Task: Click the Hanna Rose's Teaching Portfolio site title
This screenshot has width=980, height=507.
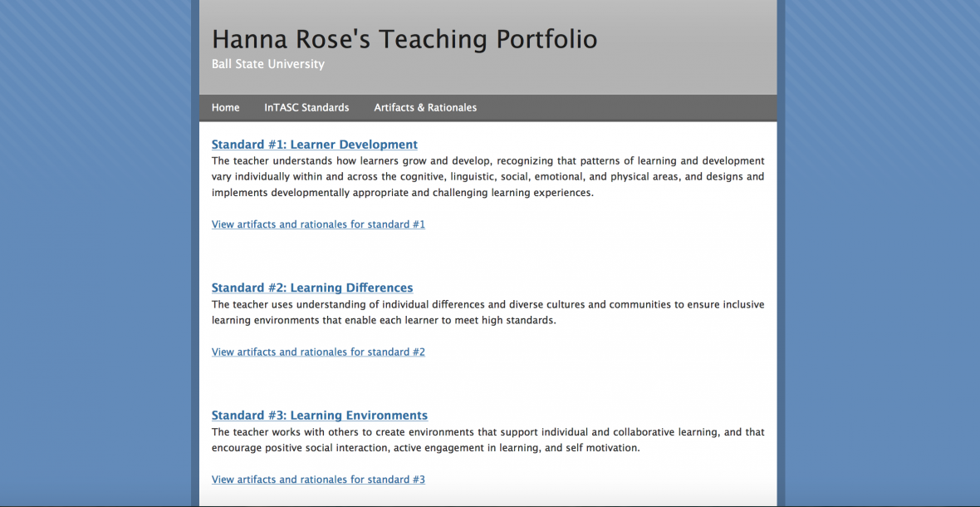Action: (x=404, y=39)
